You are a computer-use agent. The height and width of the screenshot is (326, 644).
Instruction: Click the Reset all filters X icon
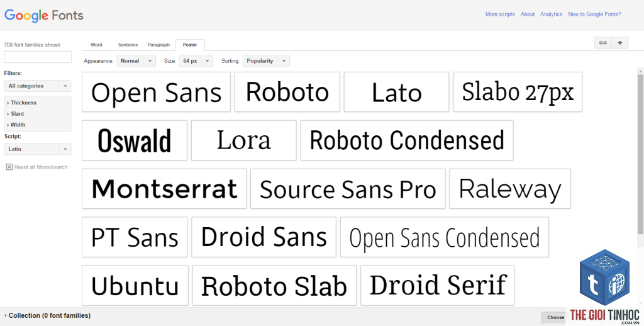click(9, 167)
